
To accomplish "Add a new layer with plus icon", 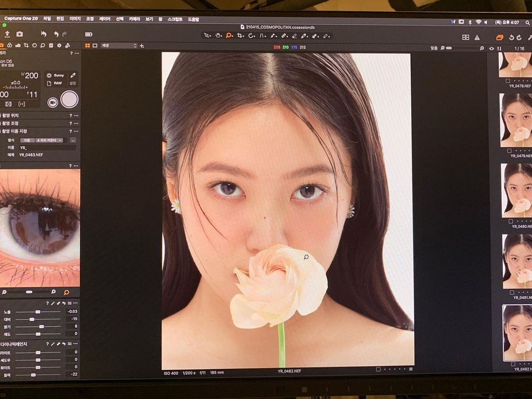I will (x=142, y=45).
